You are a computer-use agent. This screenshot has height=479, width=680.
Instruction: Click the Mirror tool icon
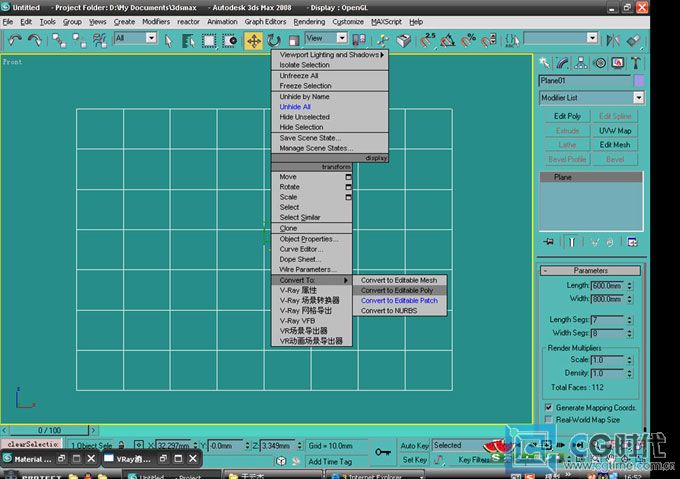613,40
